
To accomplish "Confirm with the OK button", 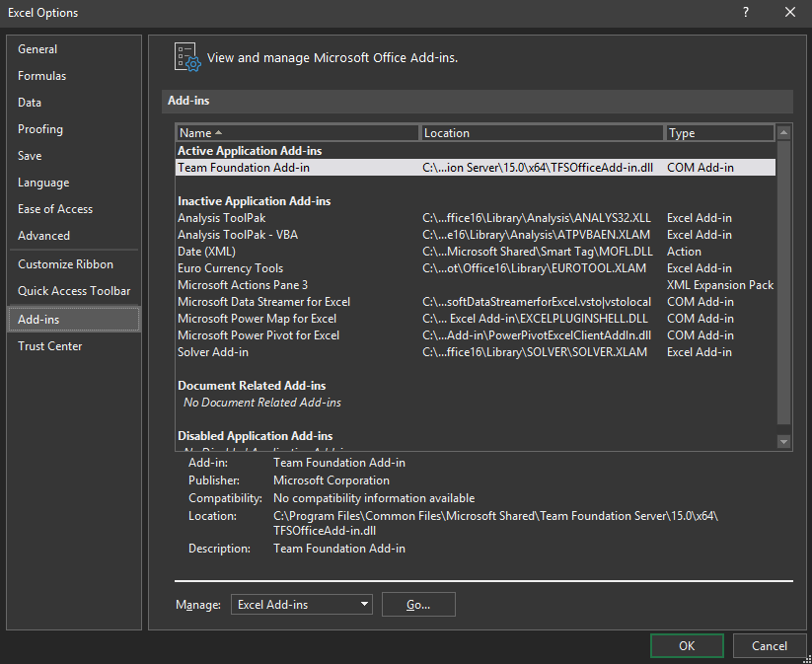I will [687, 646].
